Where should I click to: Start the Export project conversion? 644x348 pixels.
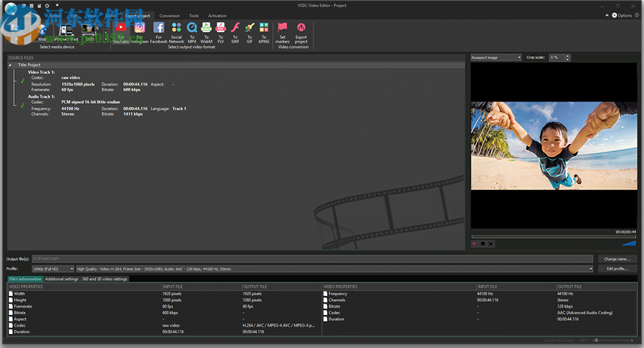[301, 33]
